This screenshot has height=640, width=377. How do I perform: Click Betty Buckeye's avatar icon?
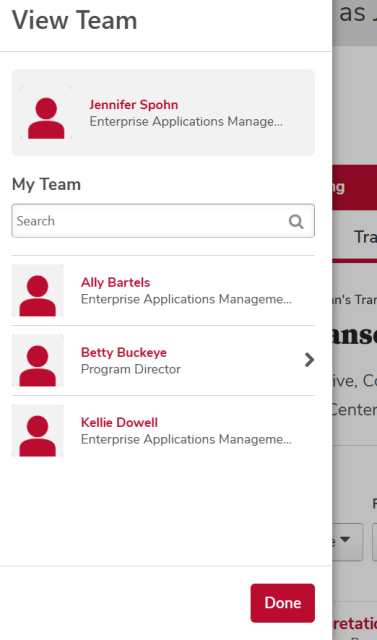click(38, 360)
